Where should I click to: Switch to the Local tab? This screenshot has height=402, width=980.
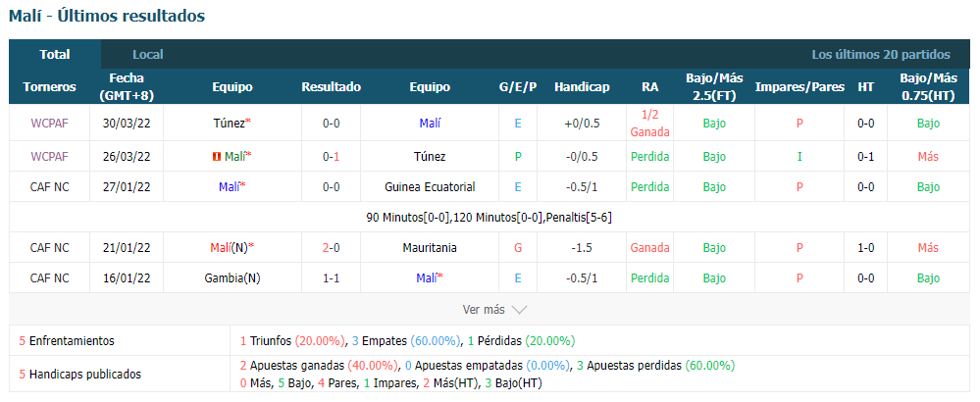(x=147, y=54)
